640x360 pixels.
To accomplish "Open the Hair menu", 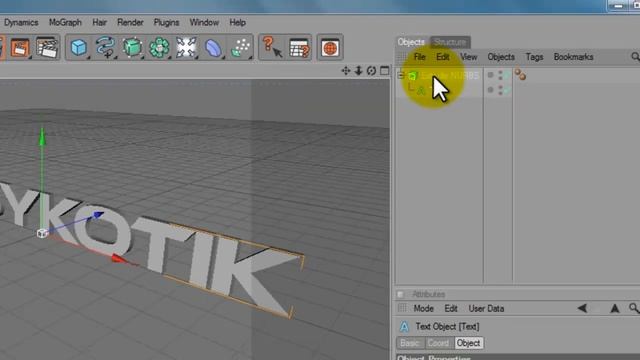I will coord(100,22).
